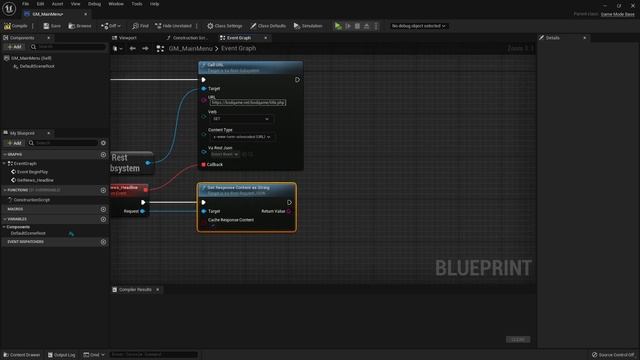Open the View menu
The height and width of the screenshot is (360, 640).
76,4
